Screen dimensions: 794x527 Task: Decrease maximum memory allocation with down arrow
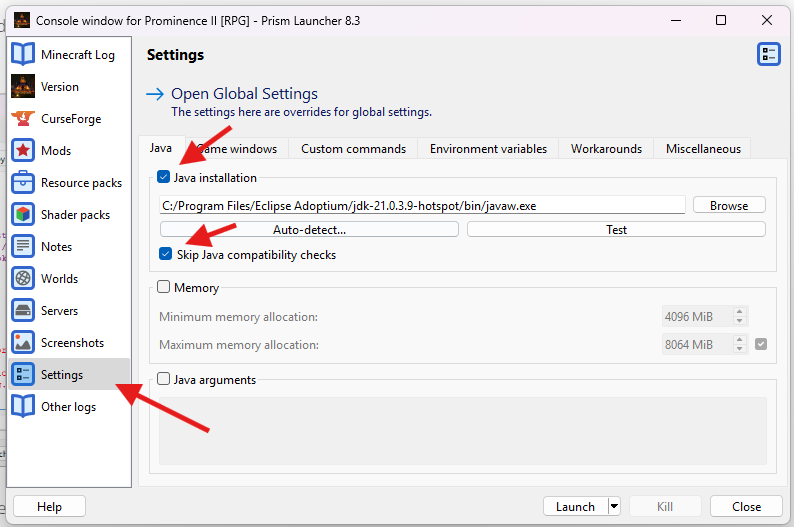click(x=739, y=348)
